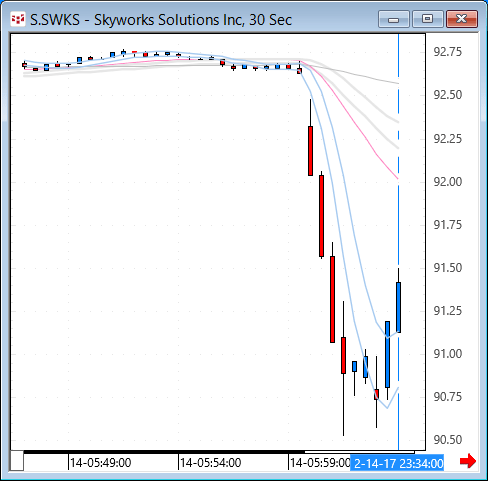The height and width of the screenshot is (481, 488).
Task: Click the window title S.SWKS - Skyworks Solutions Inc
Action: point(161,20)
